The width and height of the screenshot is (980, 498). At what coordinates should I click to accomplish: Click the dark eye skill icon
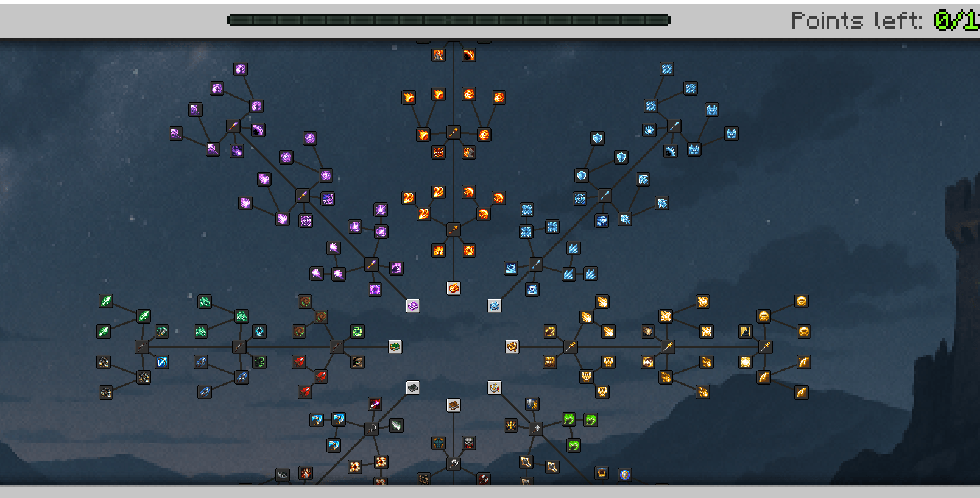coord(358,362)
